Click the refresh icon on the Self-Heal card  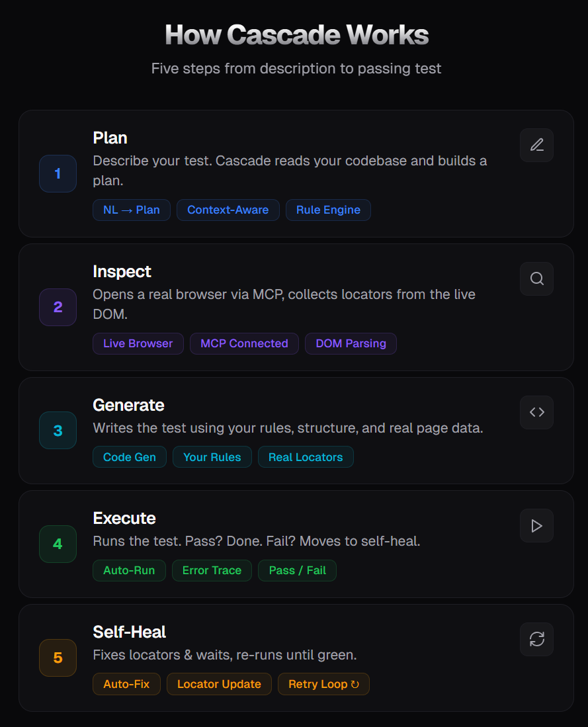click(x=536, y=639)
